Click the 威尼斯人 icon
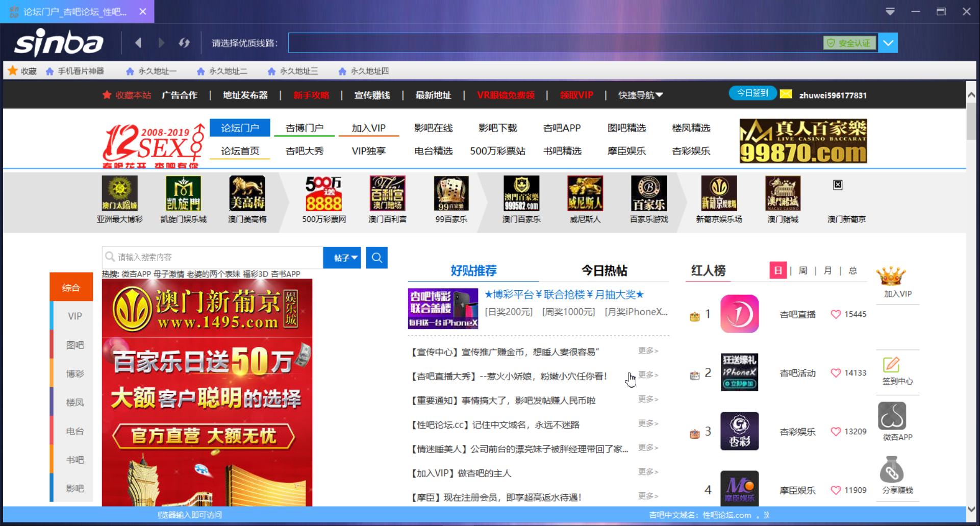Image resolution: width=980 pixels, height=526 pixels. (585, 194)
